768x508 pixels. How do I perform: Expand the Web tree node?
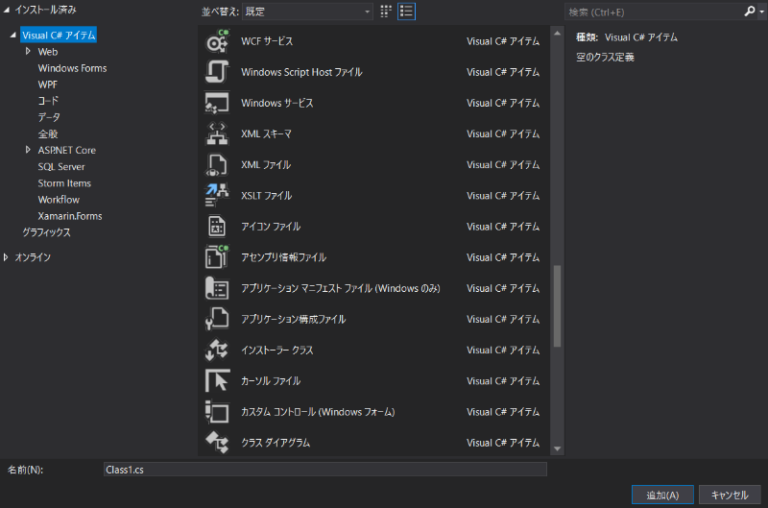28,51
